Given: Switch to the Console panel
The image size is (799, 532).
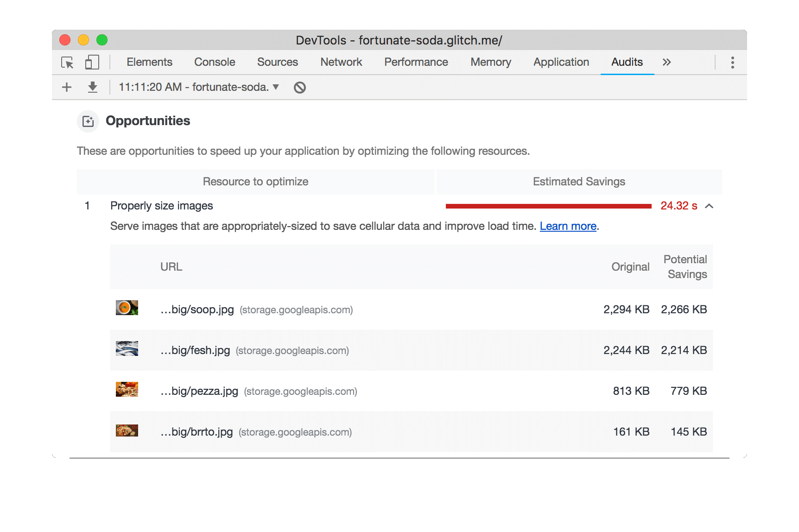Looking at the screenshot, I should (214, 62).
